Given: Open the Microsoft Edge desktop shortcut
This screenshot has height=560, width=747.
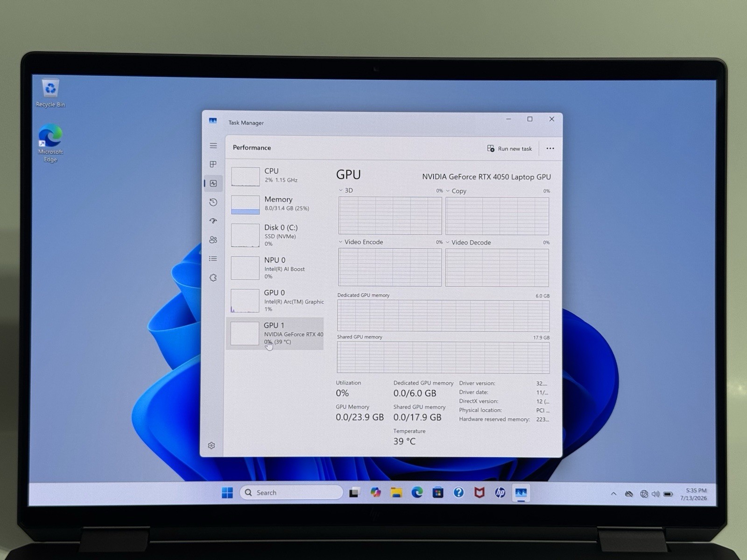Looking at the screenshot, I should click(50, 143).
